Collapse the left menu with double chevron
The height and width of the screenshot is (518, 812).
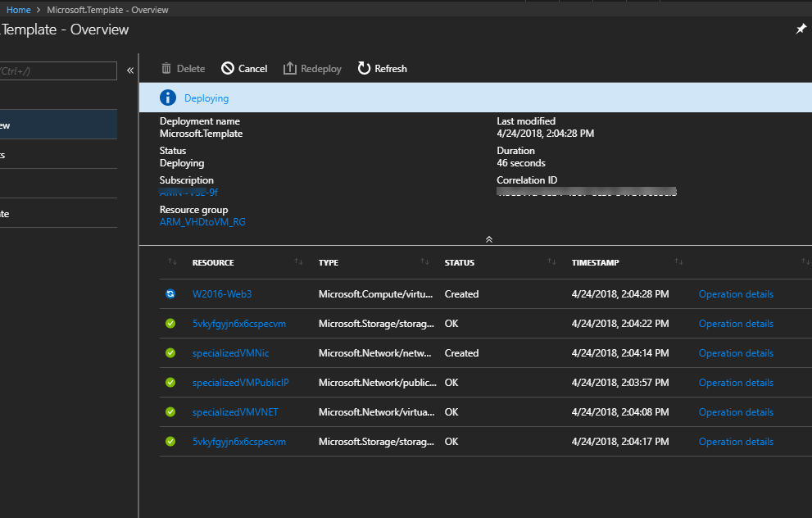[x=130, y=70]
